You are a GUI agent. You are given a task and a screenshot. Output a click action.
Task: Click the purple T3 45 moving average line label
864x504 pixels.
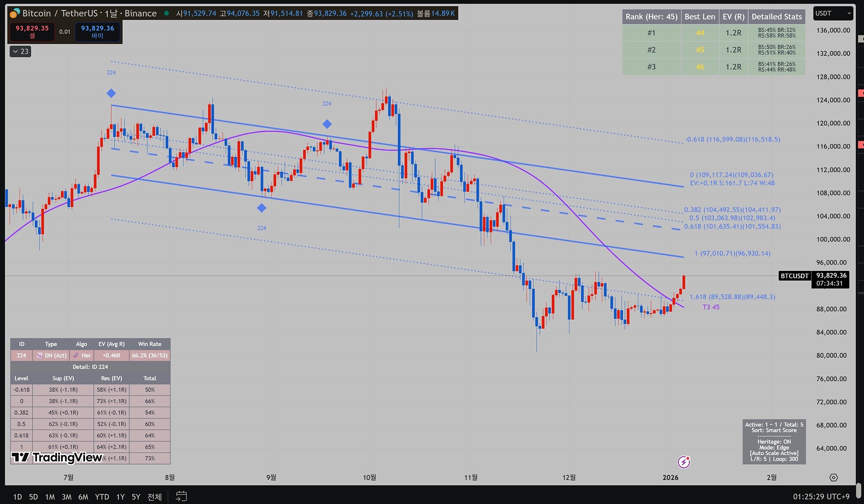[711, 307]
